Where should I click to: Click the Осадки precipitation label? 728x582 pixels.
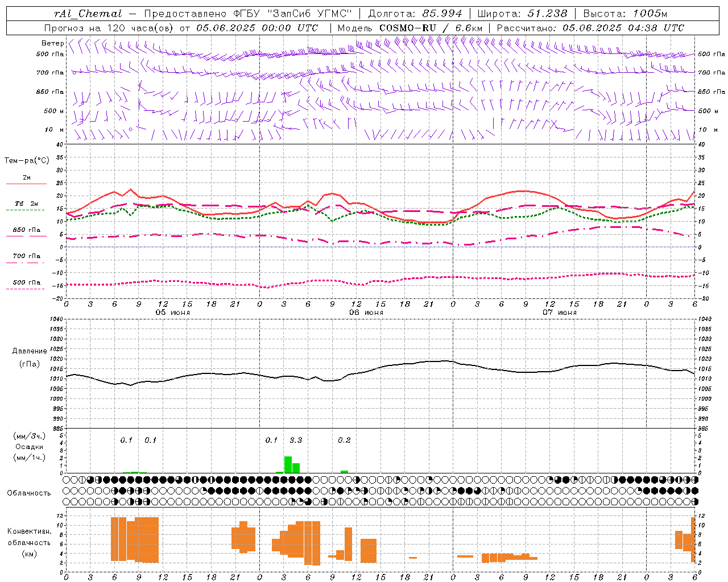click(30, 447)
